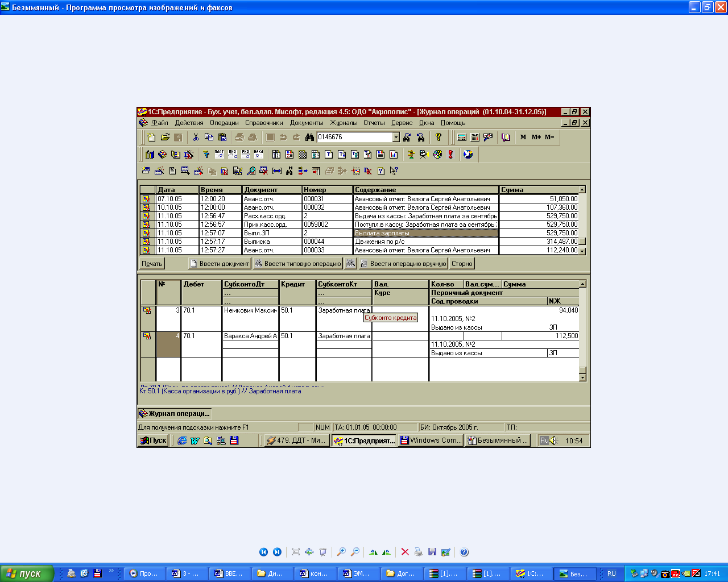The image size is (728, 582).
Task: Expand Quick Launch chevron on Windows taskbar
Action: click(111, 571)
